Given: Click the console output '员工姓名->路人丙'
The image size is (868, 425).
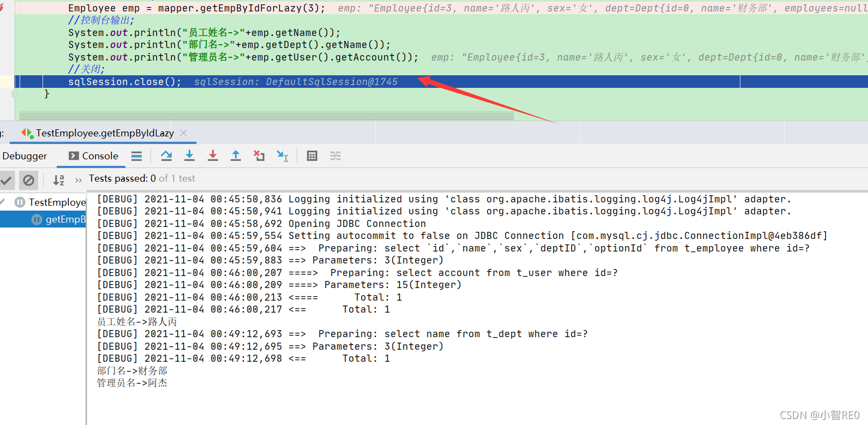Looking at the screenshot, I should click(137, 322).
